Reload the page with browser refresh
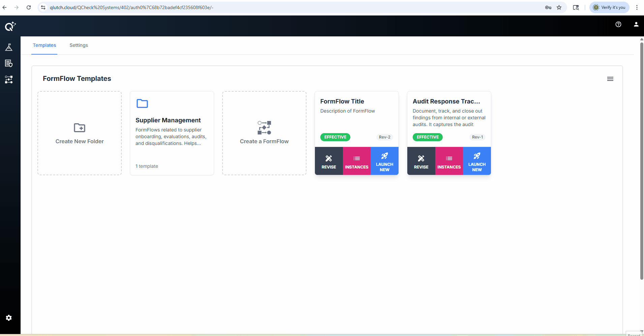The image size is (644, 336). pyautogui.click(x=29, y=7)
